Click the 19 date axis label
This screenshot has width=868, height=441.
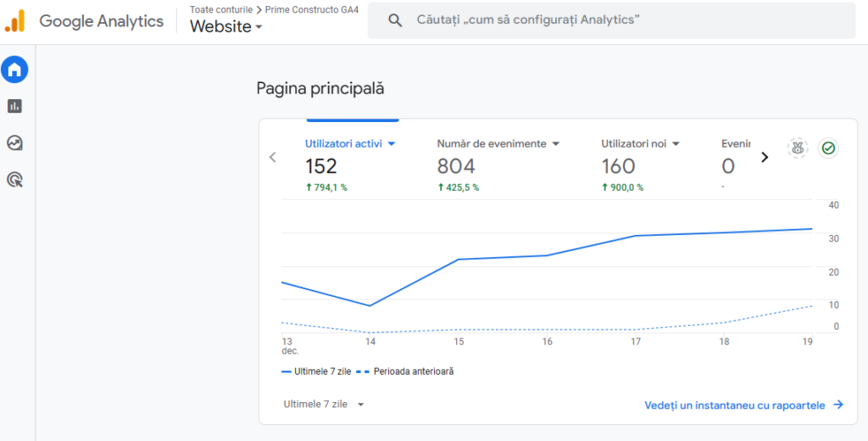[x=808, y=342]
